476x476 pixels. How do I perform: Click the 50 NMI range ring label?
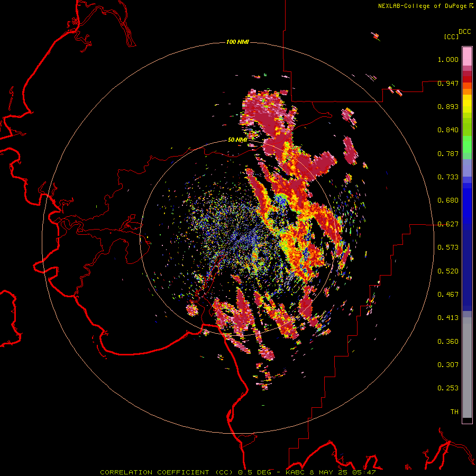pos(237,140)
